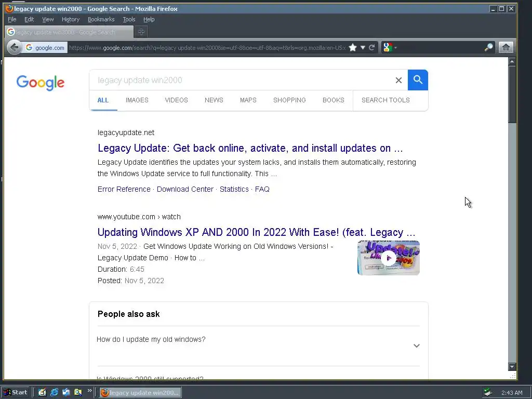
Task: Open the History menu
Action: coord(71,19)
